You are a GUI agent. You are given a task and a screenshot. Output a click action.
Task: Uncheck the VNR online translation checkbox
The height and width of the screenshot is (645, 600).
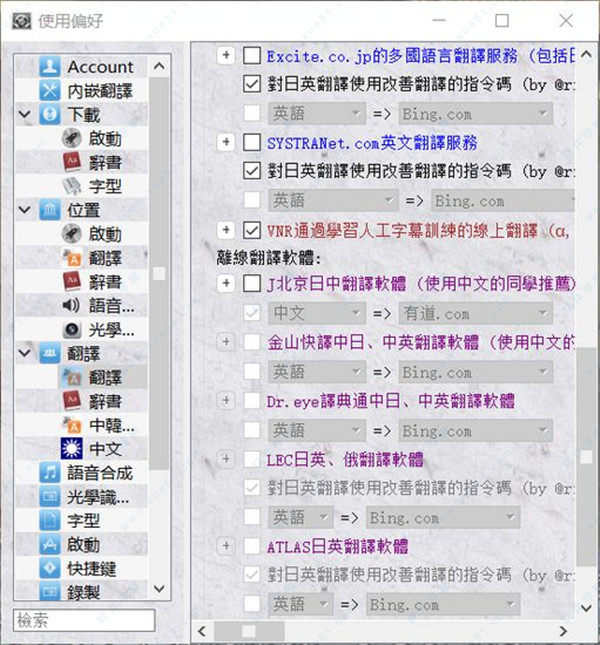[x=252, y=230]
